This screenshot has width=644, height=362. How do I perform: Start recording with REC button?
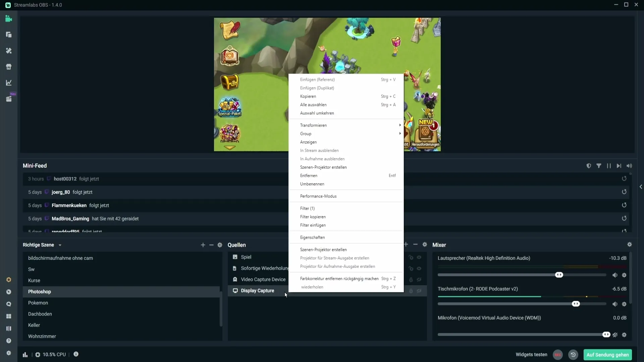[x=558, y=355]
